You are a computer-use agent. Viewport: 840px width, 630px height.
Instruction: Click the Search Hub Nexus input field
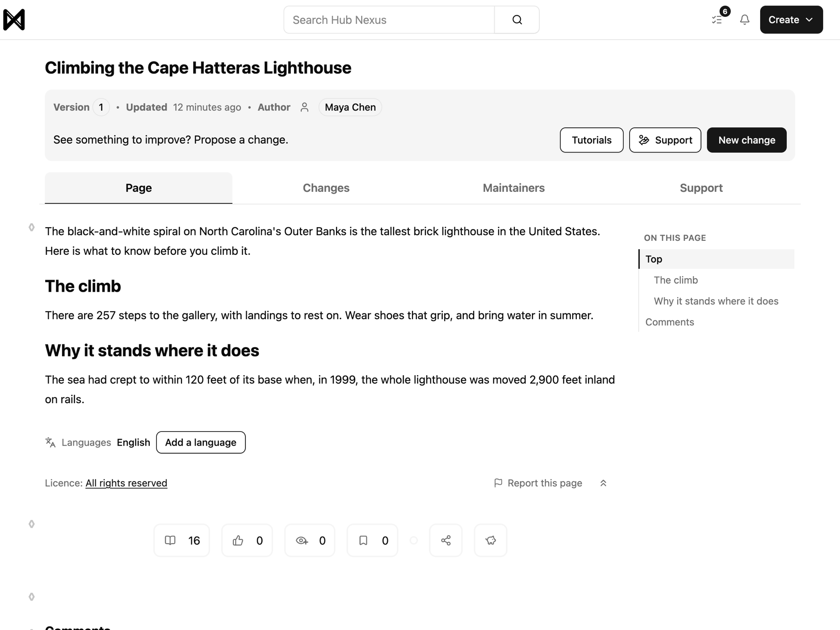click(389, 20)
